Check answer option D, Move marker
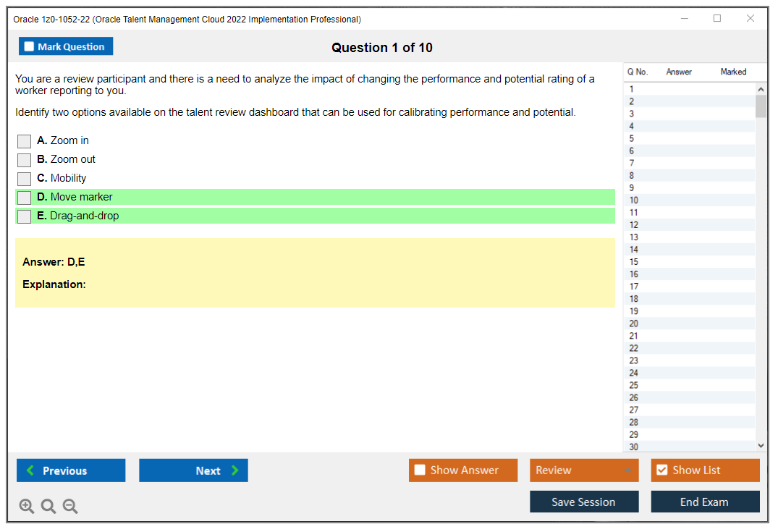 24,197
